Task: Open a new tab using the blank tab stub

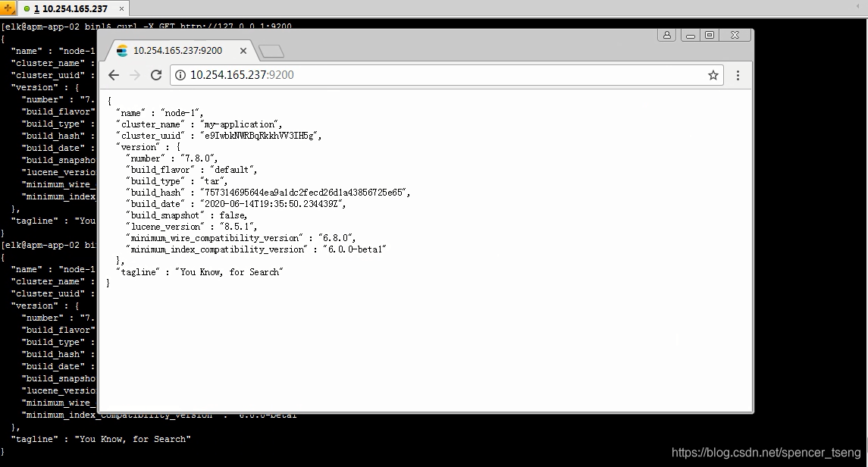Action: (271, 51)
